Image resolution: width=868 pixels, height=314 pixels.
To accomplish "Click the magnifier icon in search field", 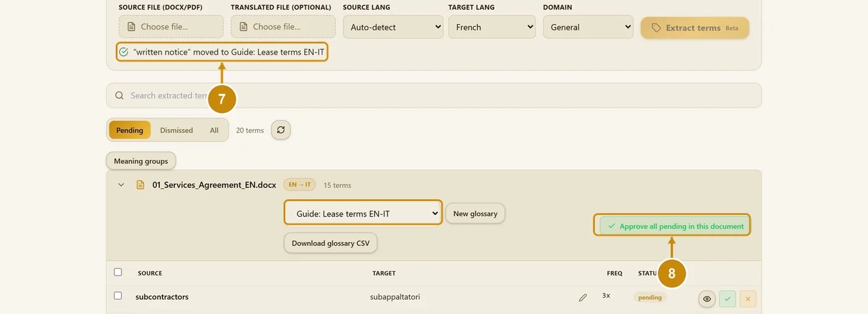I will point(119,96).
